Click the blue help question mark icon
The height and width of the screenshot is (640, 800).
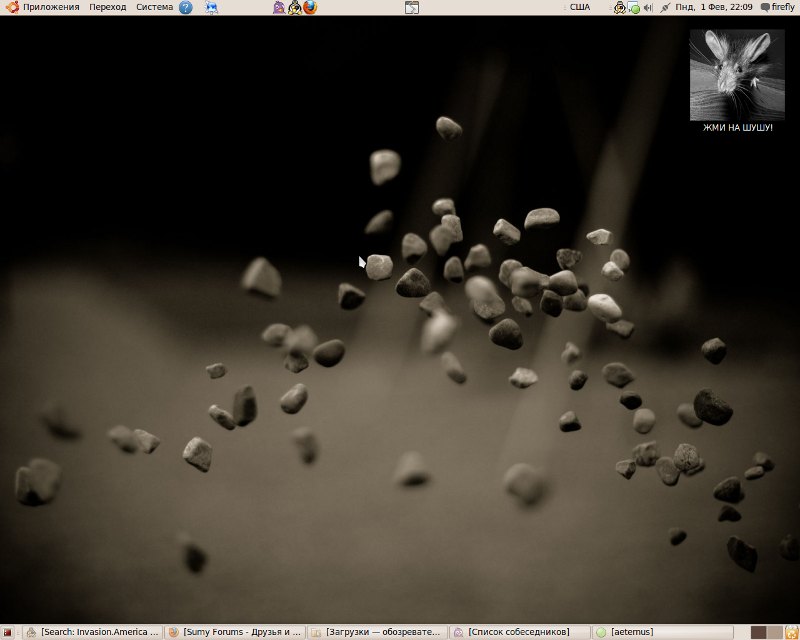click(x=185, y=7)
